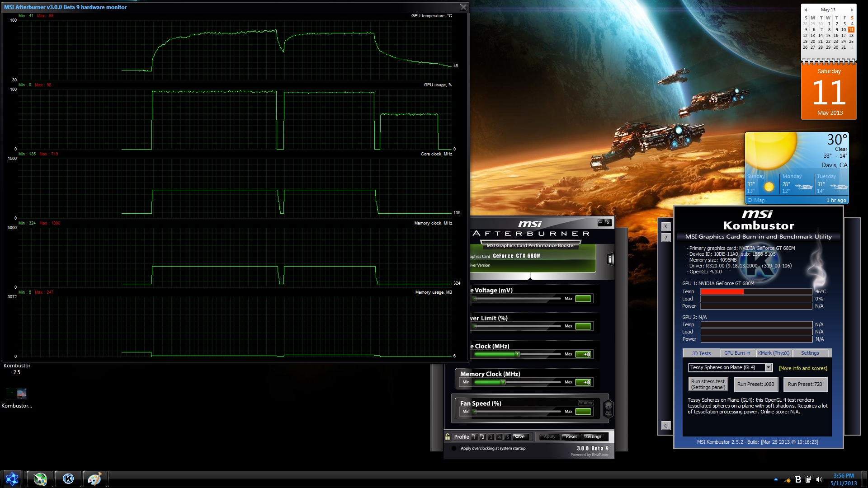The width and height of the screenshot is (868, 488).
Task: Open the 'Kombustor...' image file on desktop
Action: pos(17,399)
